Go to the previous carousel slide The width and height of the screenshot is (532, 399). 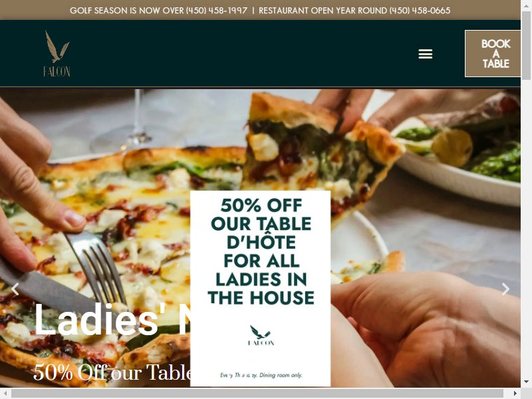15,289
